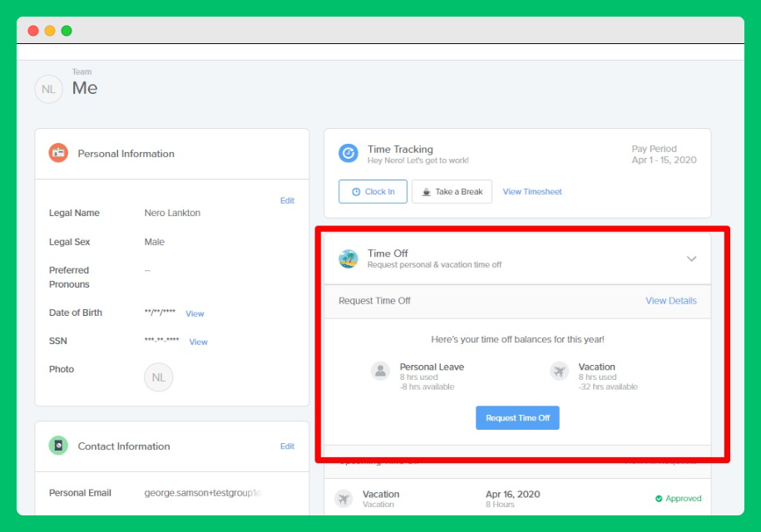Viewport: 761px width, 532px height.
Task: Click the Approved status text
Action: (x=684, y=499)
